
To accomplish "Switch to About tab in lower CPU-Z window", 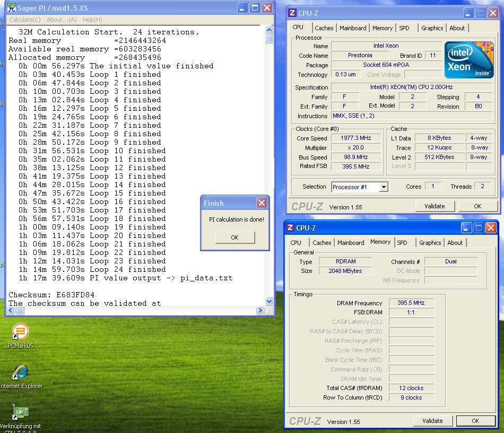I will [x=455, y=243].
